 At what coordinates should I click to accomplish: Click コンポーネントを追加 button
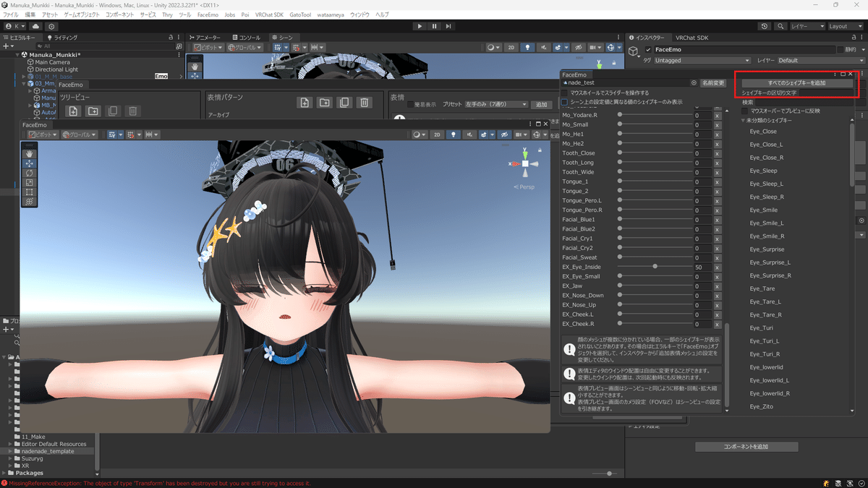[746, 447]
